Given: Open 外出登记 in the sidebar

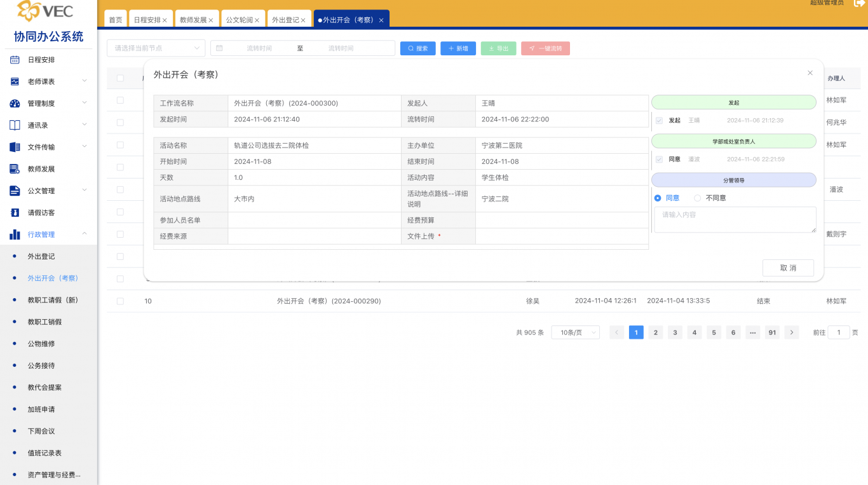Looking at the screenshot, I should (x=41, y=256).
